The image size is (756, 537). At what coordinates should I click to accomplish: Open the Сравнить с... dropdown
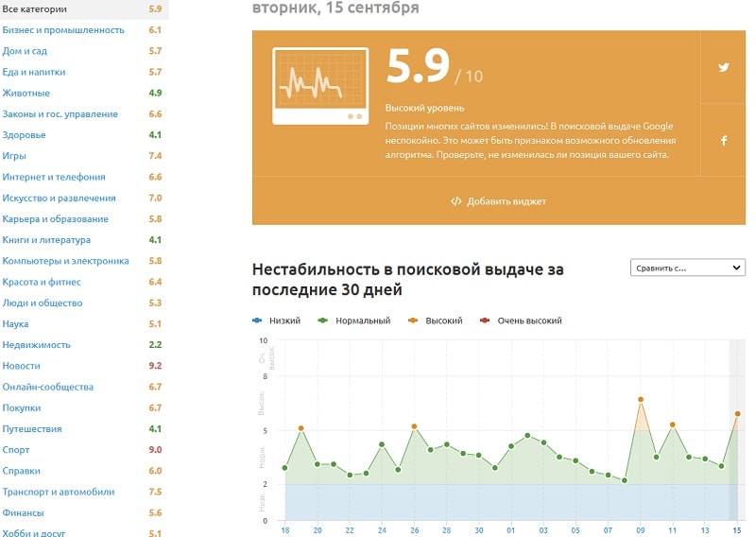click(687, 268)
